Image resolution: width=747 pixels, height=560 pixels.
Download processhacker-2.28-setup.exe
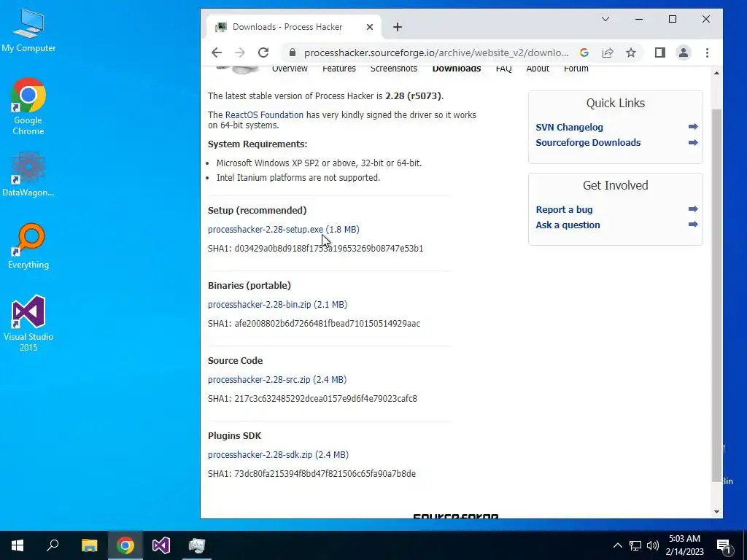pyautogui.click(x=284, y=230)
